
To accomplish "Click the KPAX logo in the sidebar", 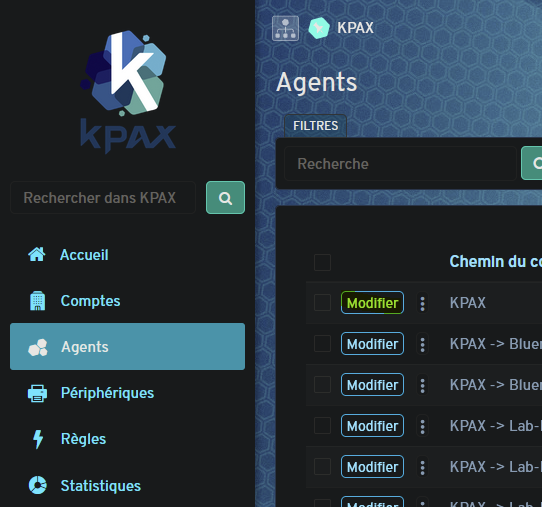I will [x=128, y=92].
